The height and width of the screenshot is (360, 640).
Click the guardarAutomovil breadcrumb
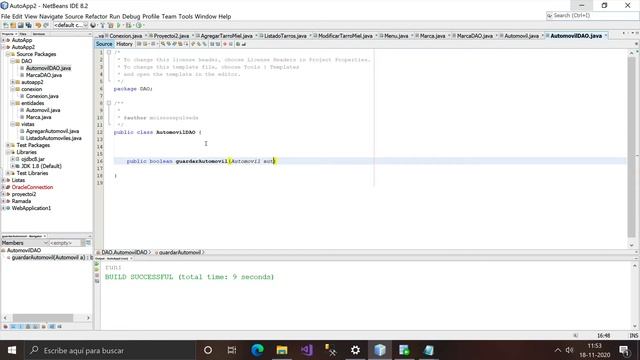179,252
